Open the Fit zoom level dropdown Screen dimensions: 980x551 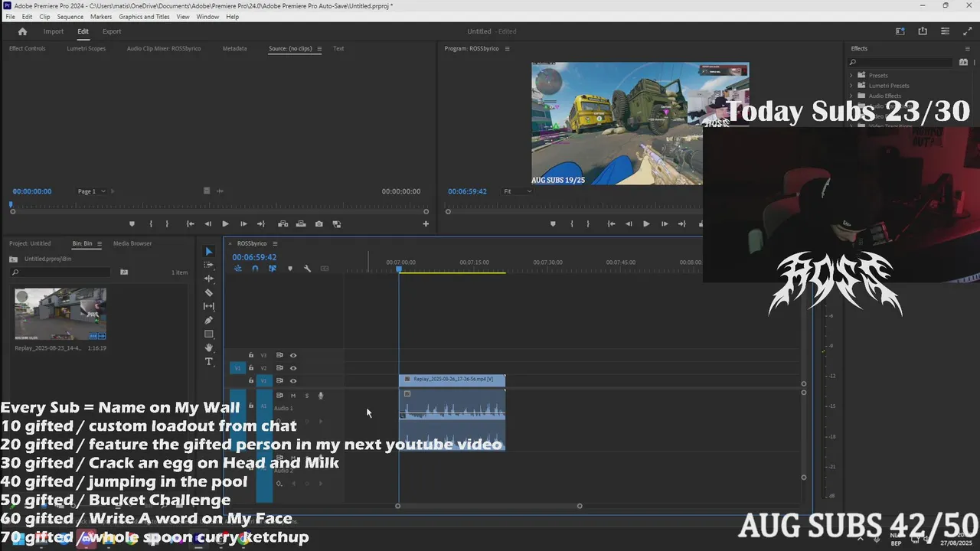tap(518, 191)
